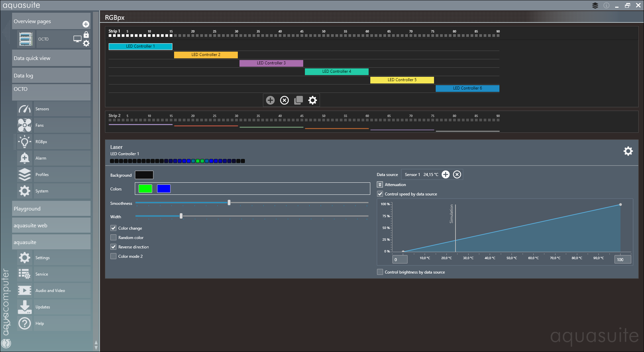The image size is (644, 352).
Task: Click the lock icon on OCTO page
Action: click(x=86, y=35)
